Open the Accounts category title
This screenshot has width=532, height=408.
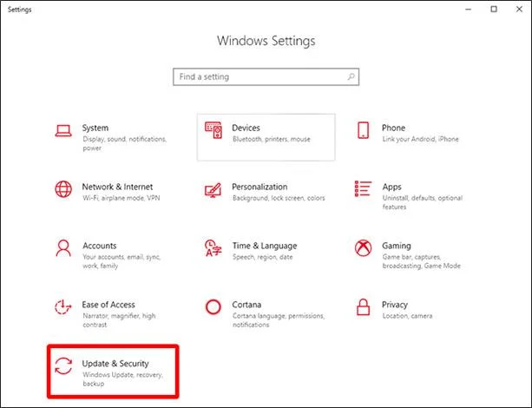click(x=100, y=246)
